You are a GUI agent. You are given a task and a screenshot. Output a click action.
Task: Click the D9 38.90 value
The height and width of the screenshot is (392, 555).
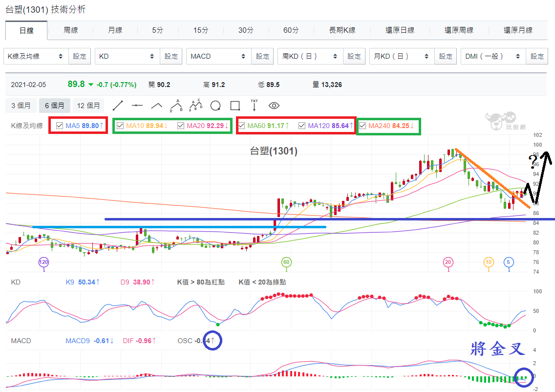[138, 282]
